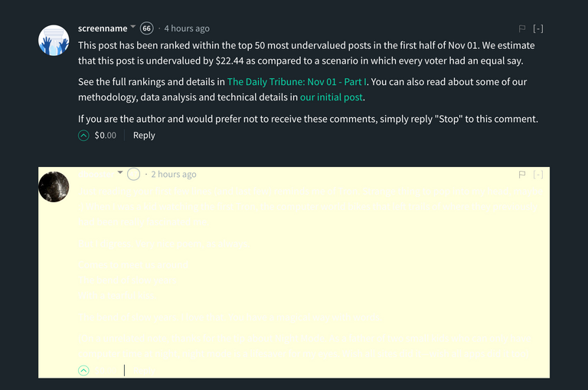Upvote the screenname comment
The height and width of the screenshot is (390, 588).
pyautogui.click(x=83, y=135)
